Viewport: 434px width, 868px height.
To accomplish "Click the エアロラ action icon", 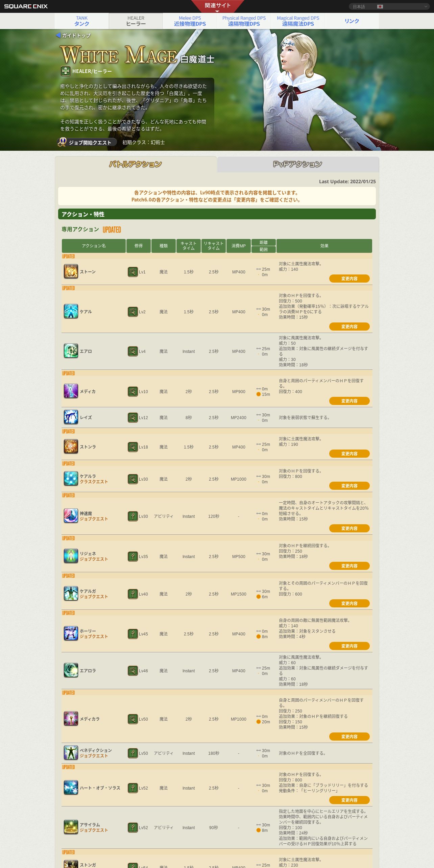I will coord(71,671).
